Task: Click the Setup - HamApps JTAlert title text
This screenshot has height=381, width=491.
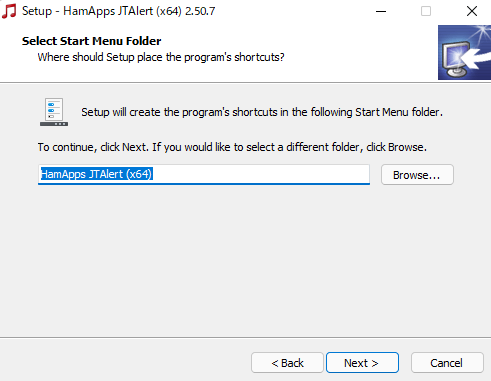Action: [119, 11]
